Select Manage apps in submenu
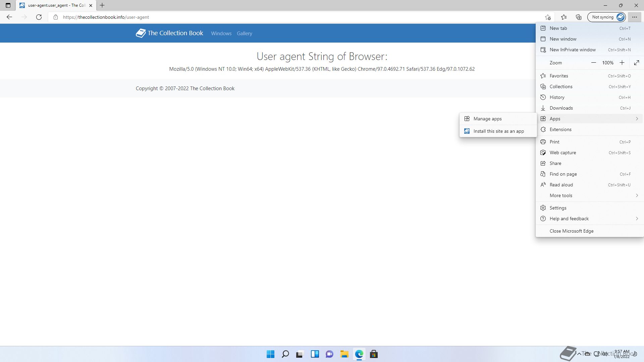This screenshot has height=362, width=644. (498, 119)
